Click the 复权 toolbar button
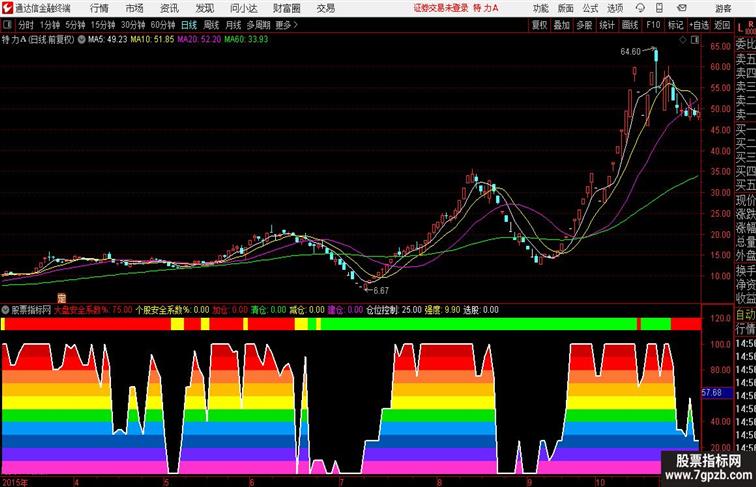This screenshot has width=756, height=487. [539, 25]
